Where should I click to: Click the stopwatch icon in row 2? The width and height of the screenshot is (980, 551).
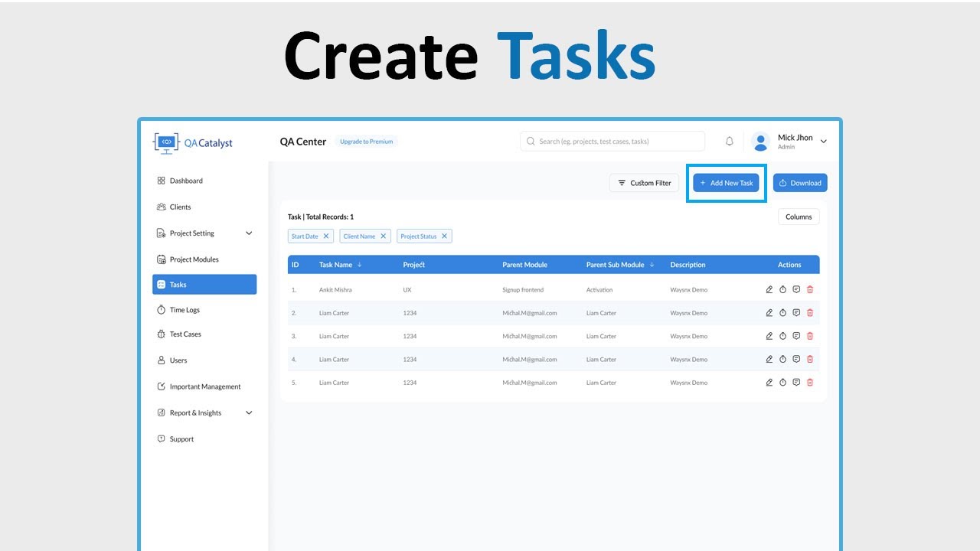tap(783, 313)
